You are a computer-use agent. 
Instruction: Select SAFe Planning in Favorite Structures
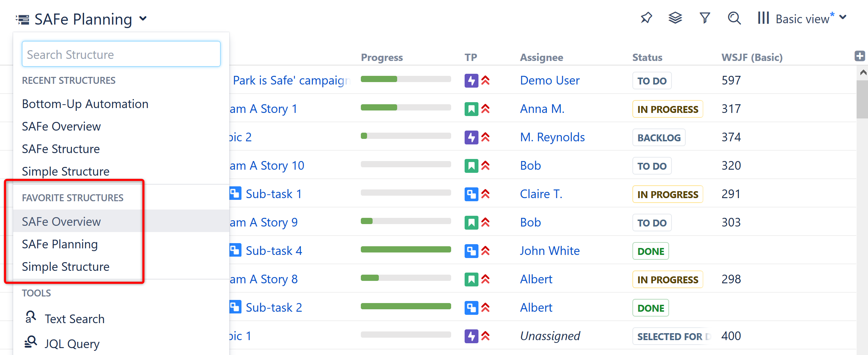pyautogui.click(x=60, y=244)
